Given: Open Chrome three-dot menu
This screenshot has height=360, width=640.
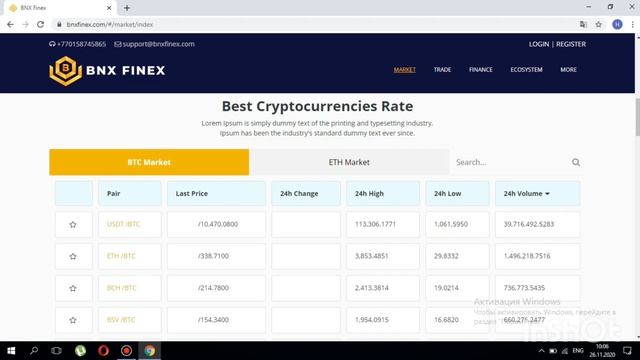Looking at the screenshot, I should click(633, 24).
